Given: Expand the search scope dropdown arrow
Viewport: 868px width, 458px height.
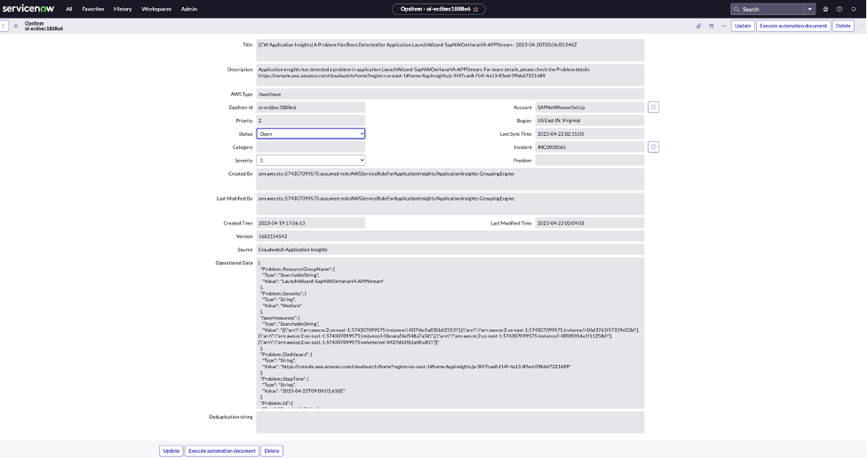Looking at the screenshot, I should click(810, 10).
